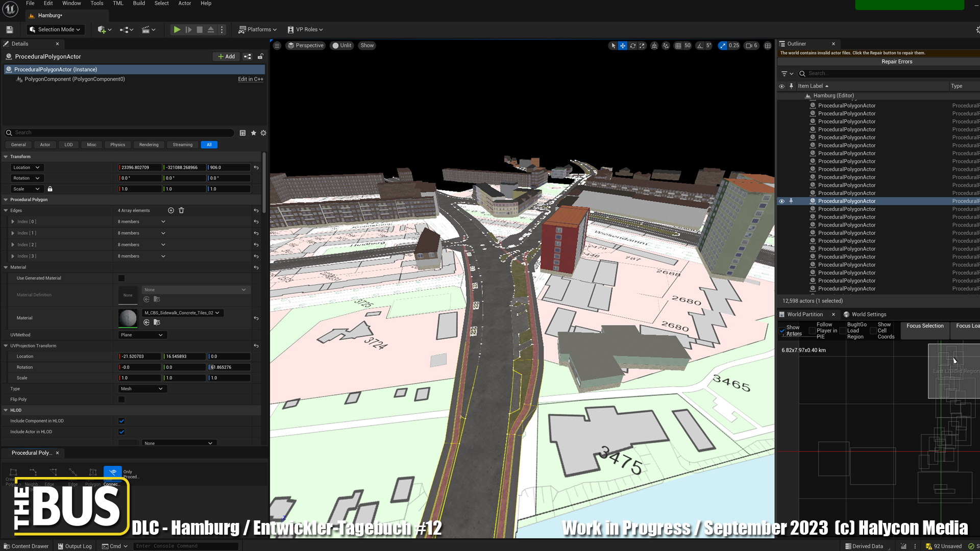Delete all Edges array elements

[181, 210]
